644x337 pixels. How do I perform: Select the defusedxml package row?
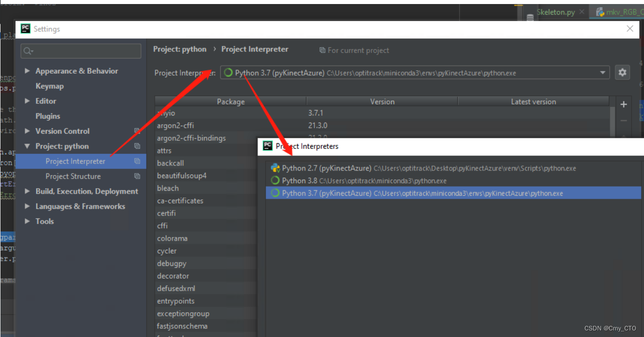206,289
